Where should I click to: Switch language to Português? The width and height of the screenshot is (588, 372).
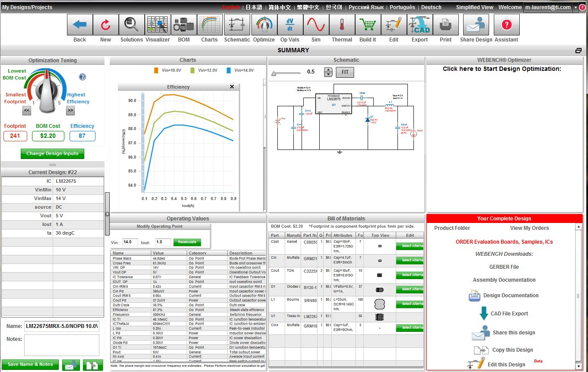(x=402, y=7)
